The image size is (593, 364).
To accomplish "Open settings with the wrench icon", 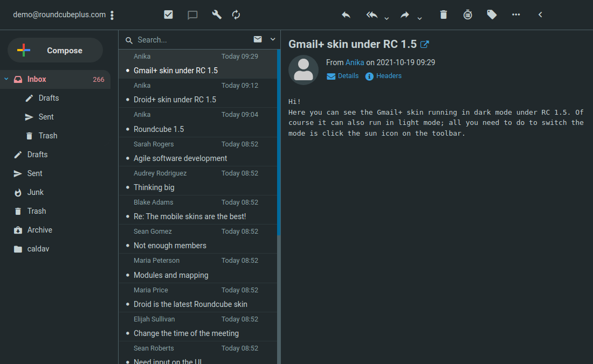I will (217, 15).
